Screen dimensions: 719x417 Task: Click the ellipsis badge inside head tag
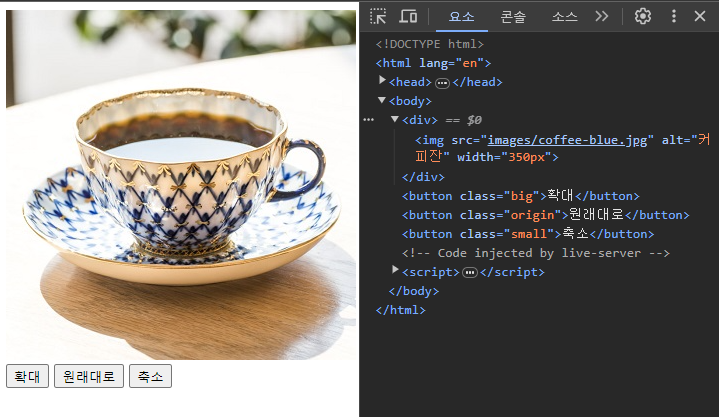pos(442,83)
